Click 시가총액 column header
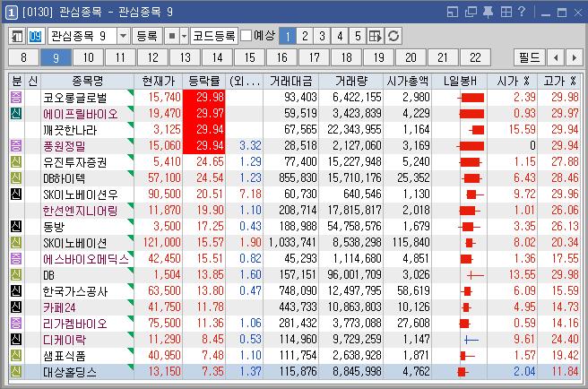 tap(407, 81)
